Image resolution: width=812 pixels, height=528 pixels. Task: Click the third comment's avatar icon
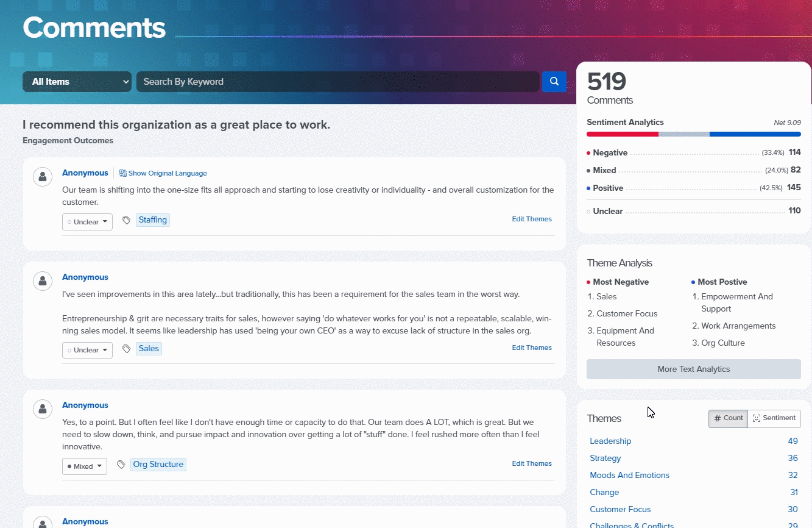pos(43,409)
